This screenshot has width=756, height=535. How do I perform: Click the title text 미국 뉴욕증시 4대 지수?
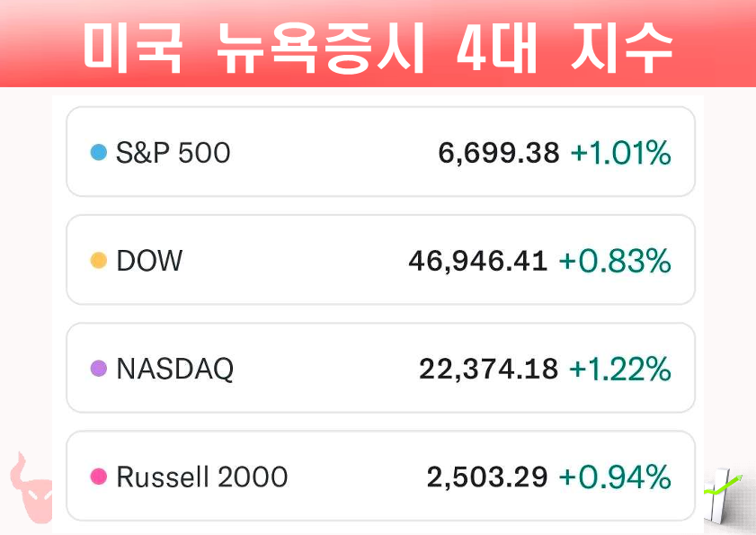tap(378, 47)
